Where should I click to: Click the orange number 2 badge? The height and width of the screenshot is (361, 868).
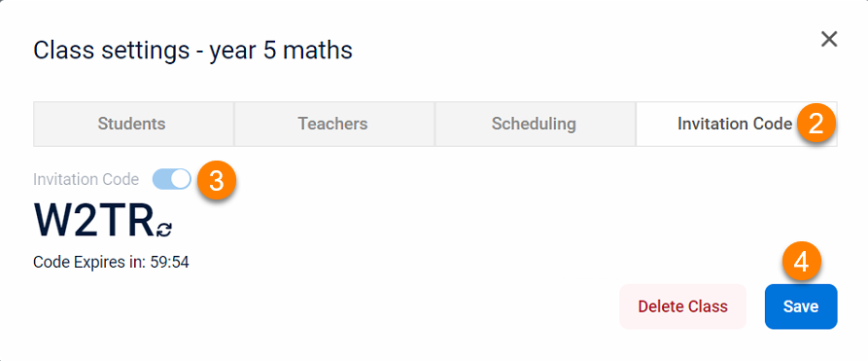click(816, 125)
